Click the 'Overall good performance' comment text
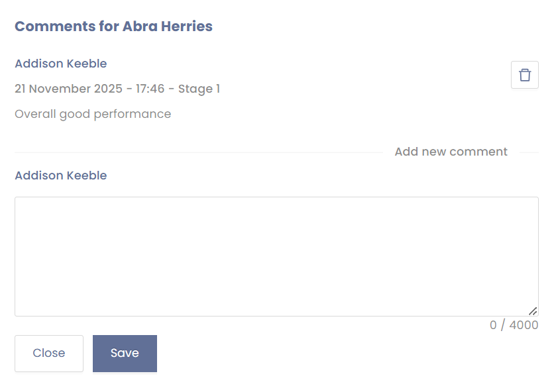Viewport: 552px width, 392px height. tap(93, 114)
